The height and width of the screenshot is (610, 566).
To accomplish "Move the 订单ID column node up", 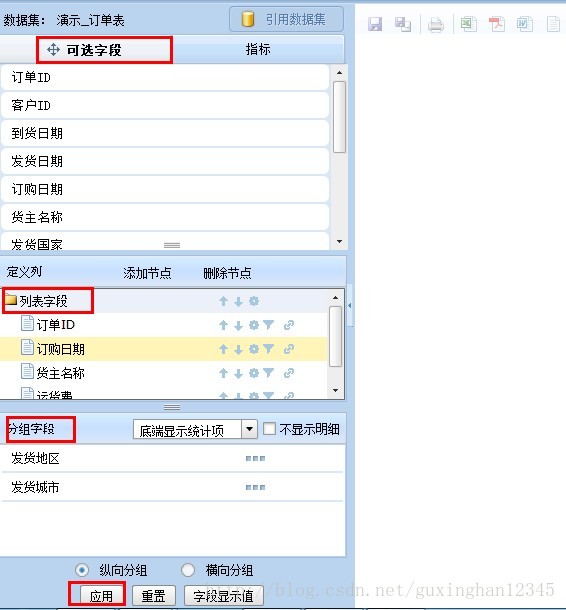I will (x=223, y=325).
